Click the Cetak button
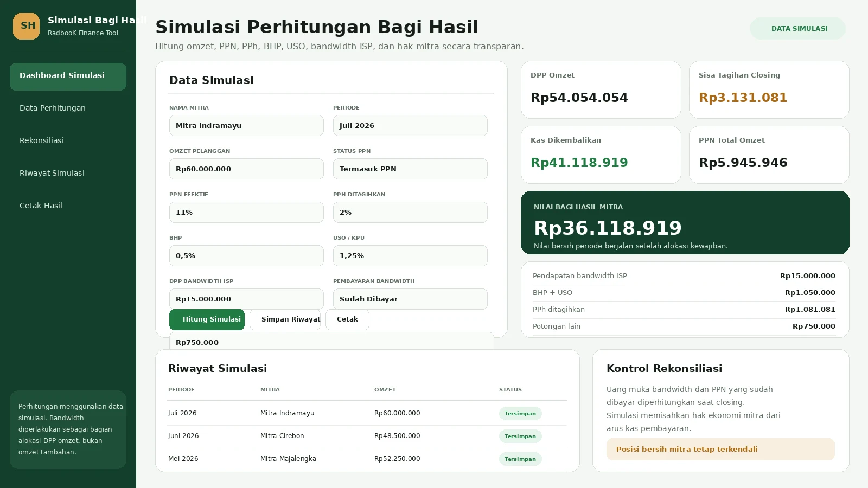868x488 pixels. tap(347, 319)
